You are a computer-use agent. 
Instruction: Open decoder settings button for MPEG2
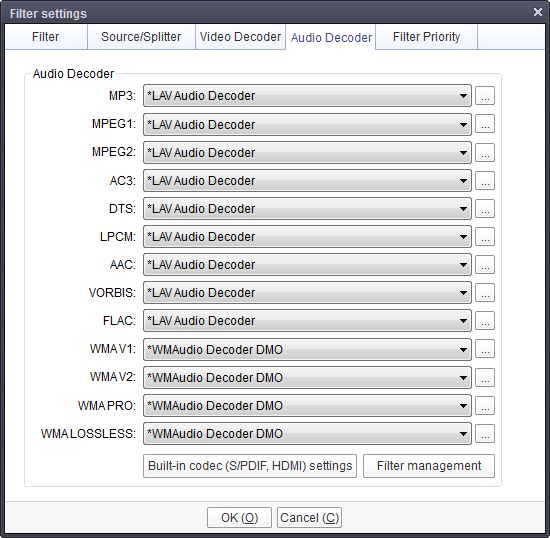[485, 152]
